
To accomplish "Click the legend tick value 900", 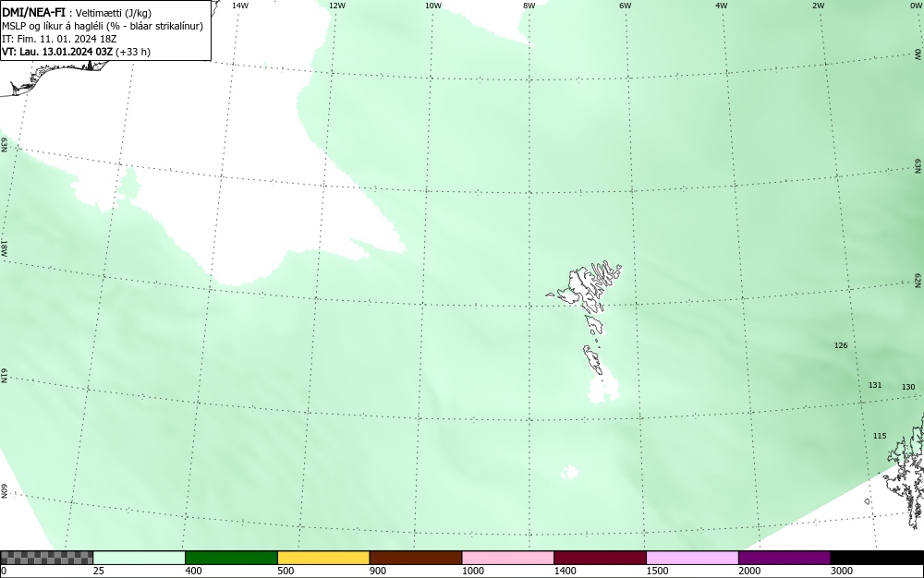I will pos(378,571).
